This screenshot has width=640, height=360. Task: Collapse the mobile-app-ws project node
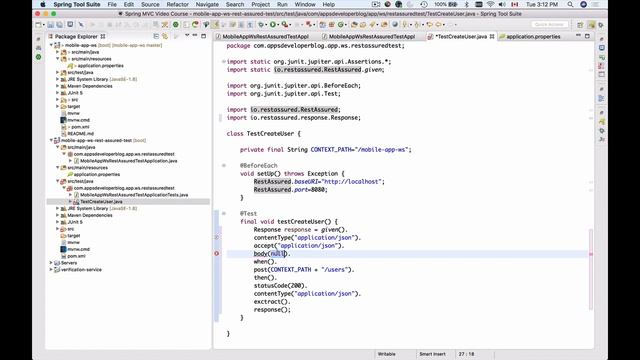[51, 45]
